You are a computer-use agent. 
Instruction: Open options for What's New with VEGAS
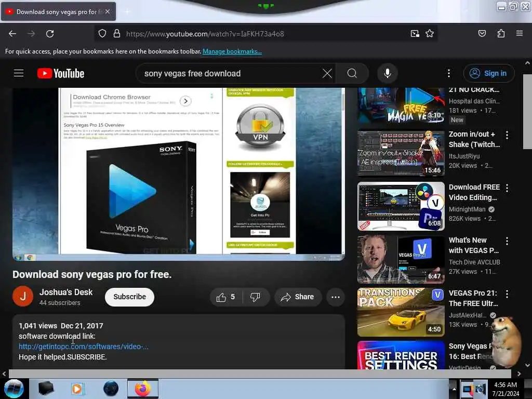pyautogui.click(x=507, y=241)
